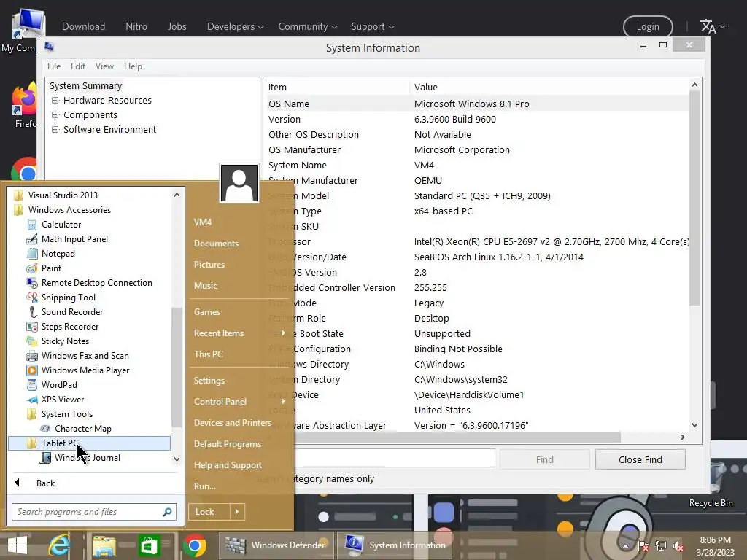This screenshot has height=560, width=747.
Task: Click the details pane scroll down arrow
Action: (694, 425)
